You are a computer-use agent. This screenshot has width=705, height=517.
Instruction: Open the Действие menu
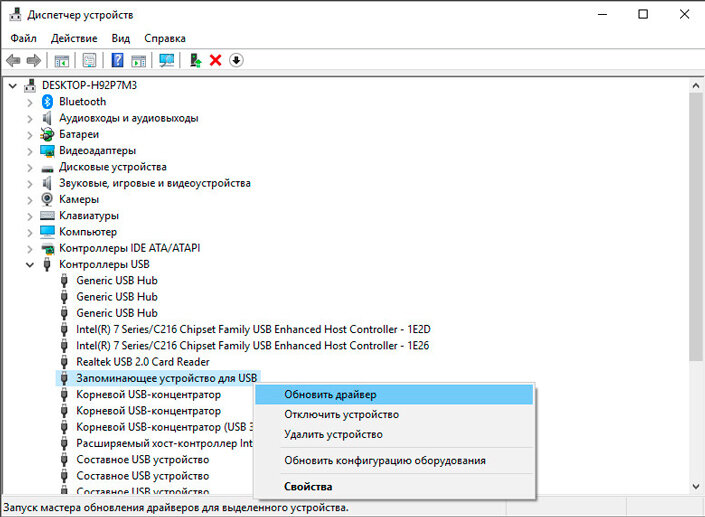pyautogui.click(x=74, y=38)
